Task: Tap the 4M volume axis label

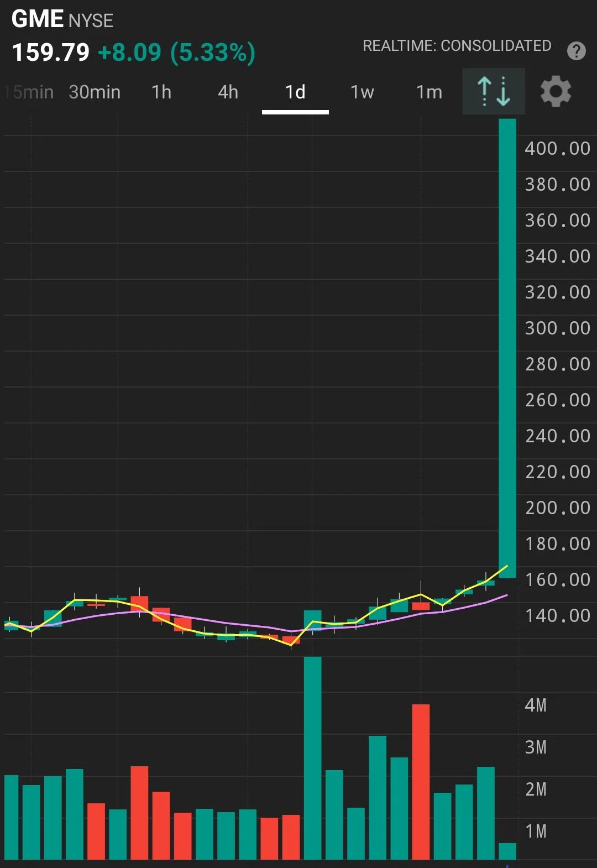Action: (536, 705)
